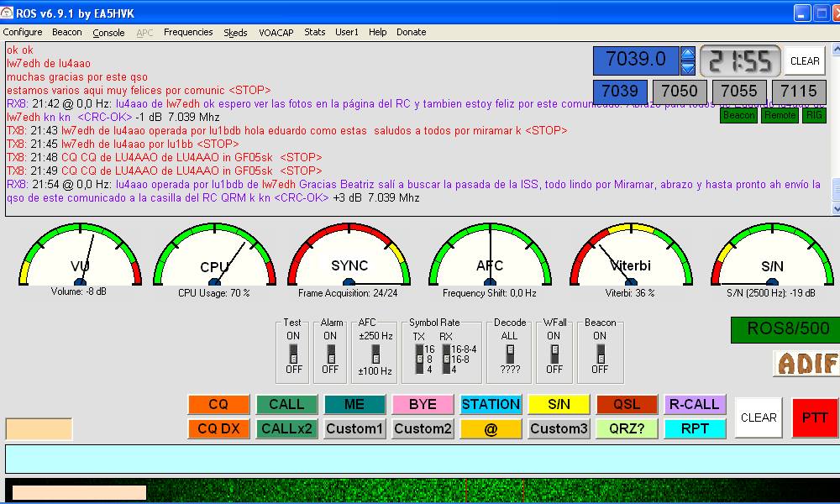Send the CALLx2 macro

click(286, 429)
